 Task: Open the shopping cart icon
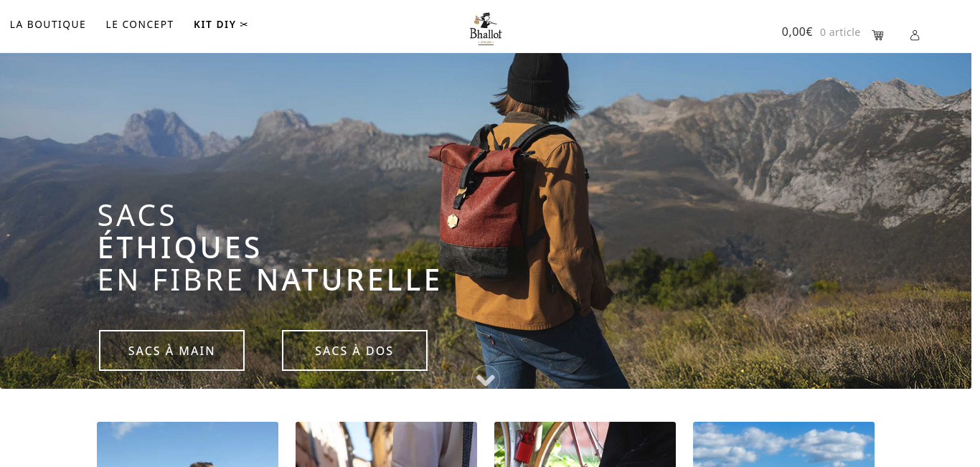coord(877,35)
